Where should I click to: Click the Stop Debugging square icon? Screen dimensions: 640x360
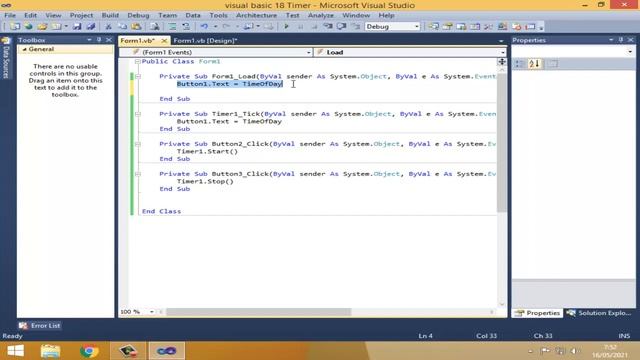click(314, 27)
